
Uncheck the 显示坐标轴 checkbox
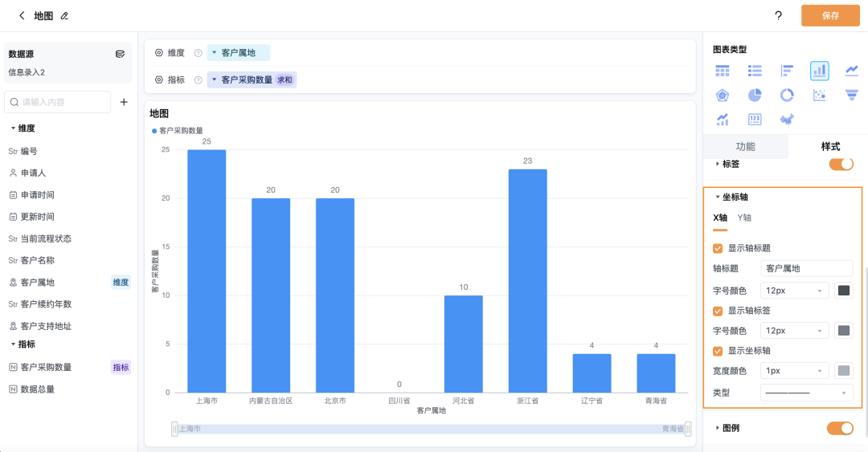[x=718, y=351]
